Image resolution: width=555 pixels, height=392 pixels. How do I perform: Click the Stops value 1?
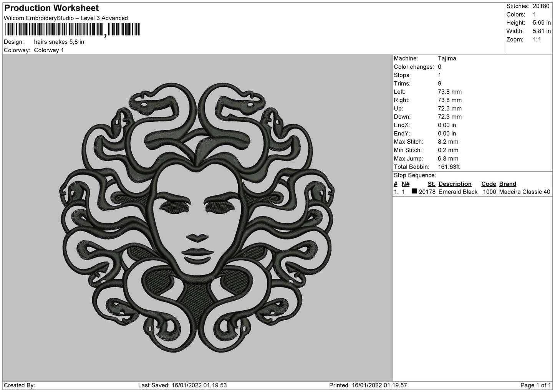440,75
